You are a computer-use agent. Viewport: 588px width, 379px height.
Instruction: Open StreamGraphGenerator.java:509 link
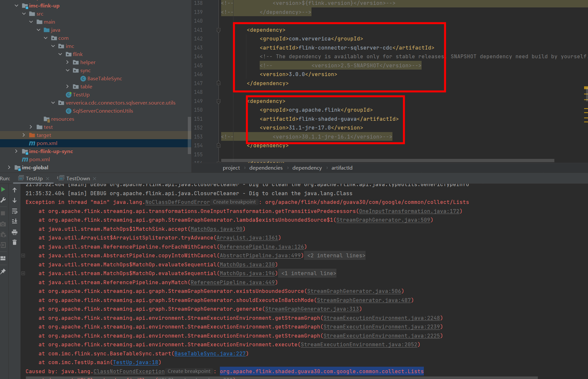[x=383, y=220]
